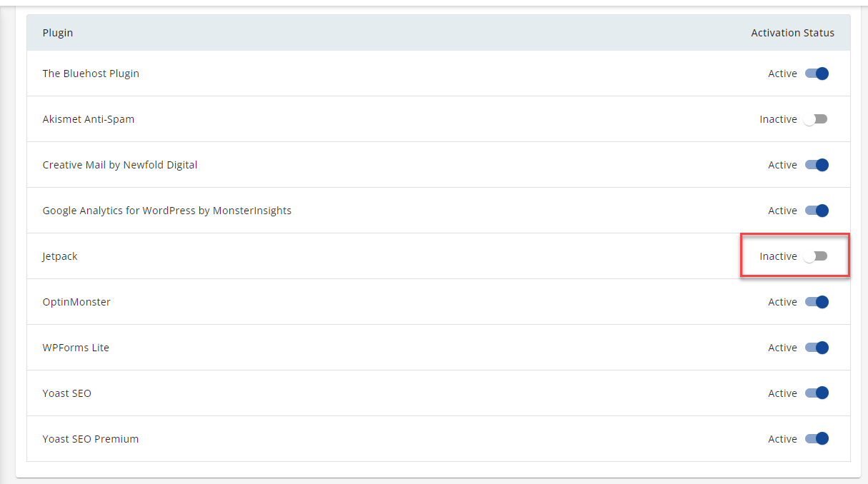Viewport: 868px width, 484px height.
Task: Disable the Creative Mail toggle
Action: coord(818,164)
